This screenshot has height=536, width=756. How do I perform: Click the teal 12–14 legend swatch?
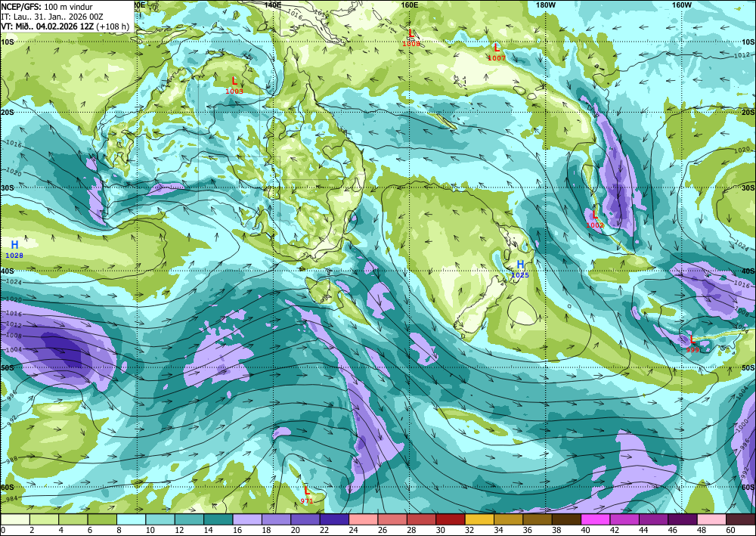[x=190, y=519]
